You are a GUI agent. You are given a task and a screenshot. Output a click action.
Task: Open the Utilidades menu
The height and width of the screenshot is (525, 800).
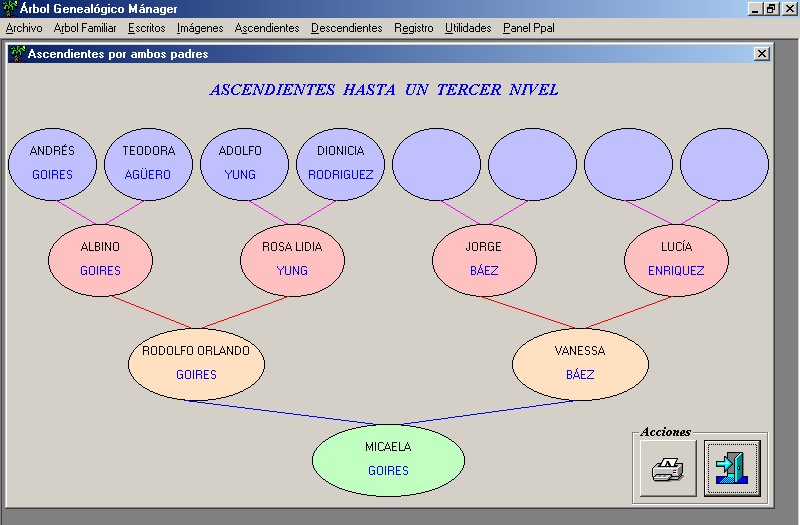point(468,28)
